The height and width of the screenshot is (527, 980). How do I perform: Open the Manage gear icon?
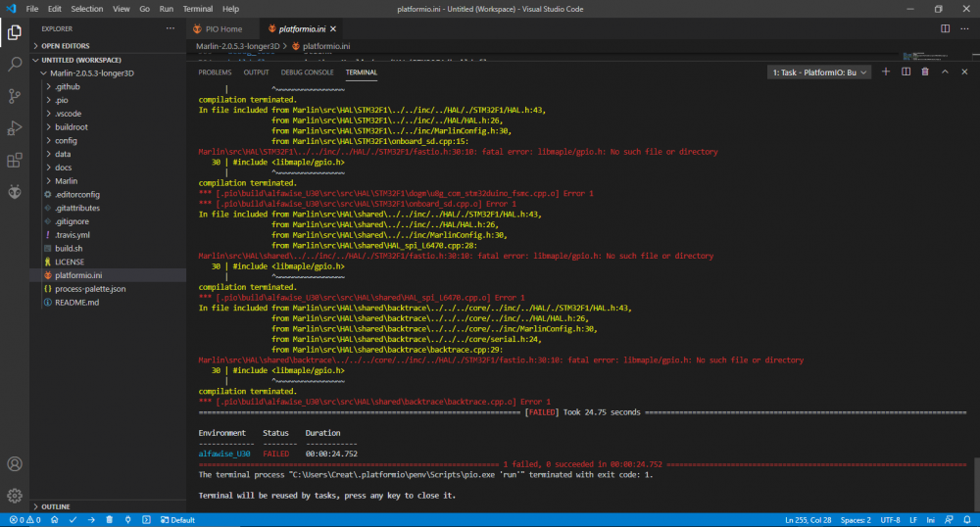[x=15, y=496]
